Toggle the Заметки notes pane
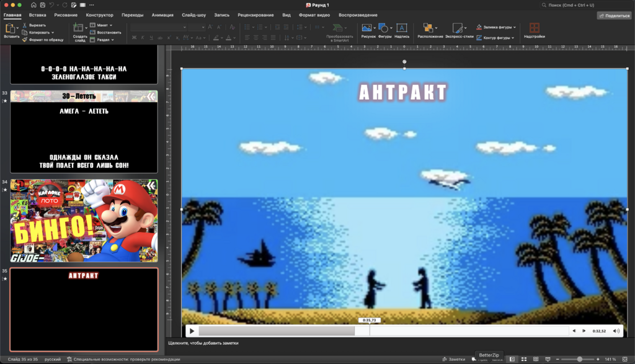The height and width of the screenshot is (364, 635). tap(453, 359)
